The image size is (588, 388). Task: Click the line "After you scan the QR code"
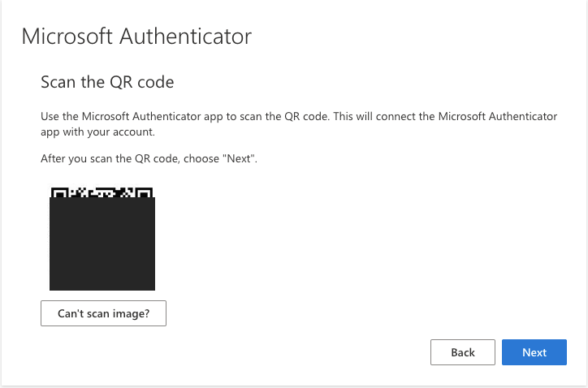click(x=149, y=158)
